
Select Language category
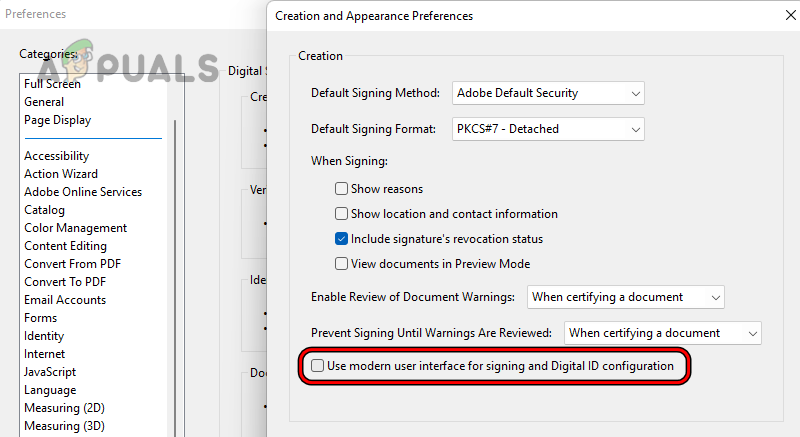click(50, 390)
